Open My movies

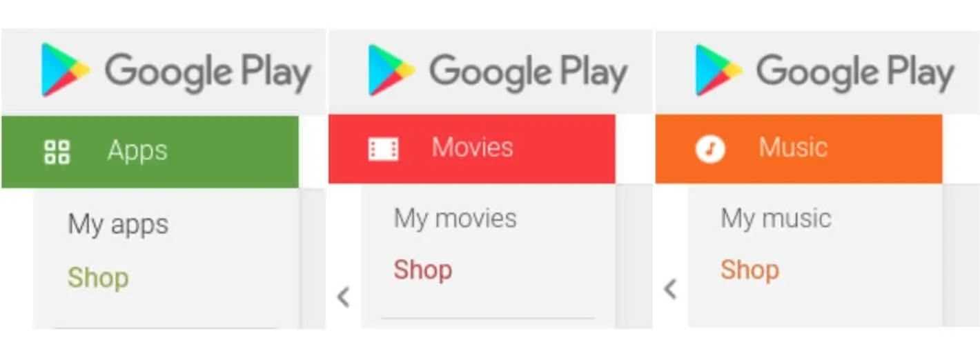click(x=455, y=219)
